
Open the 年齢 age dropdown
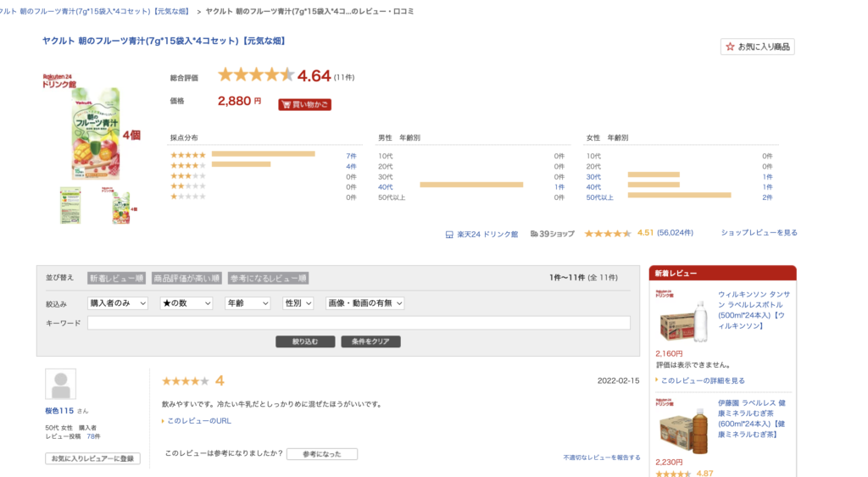click(248, 302)
